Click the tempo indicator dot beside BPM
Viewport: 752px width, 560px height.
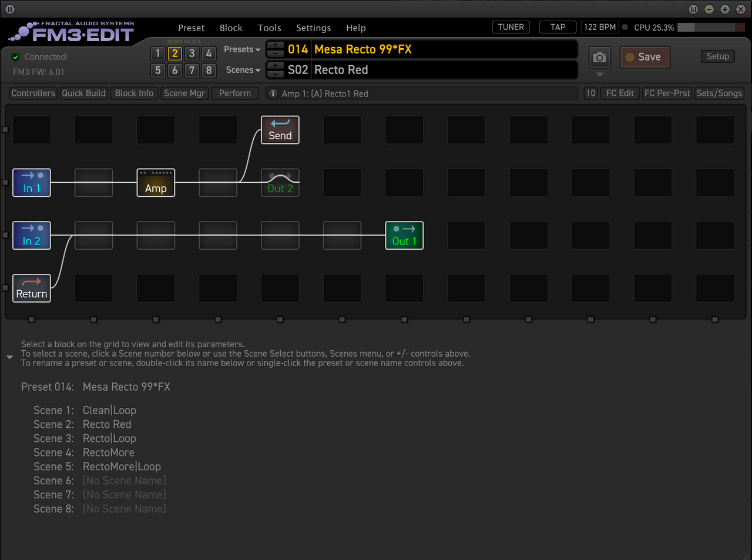point(625,27)
